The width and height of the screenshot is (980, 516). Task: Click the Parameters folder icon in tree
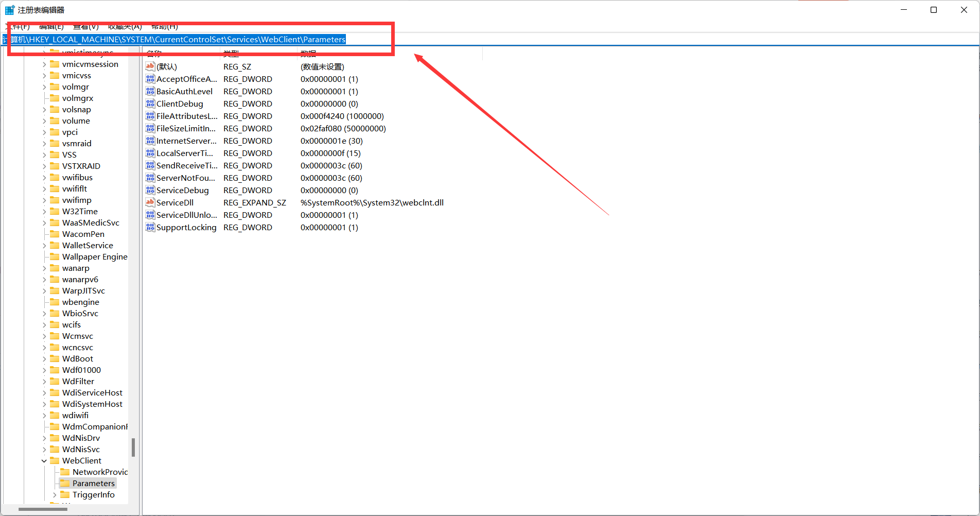(65, 483)
